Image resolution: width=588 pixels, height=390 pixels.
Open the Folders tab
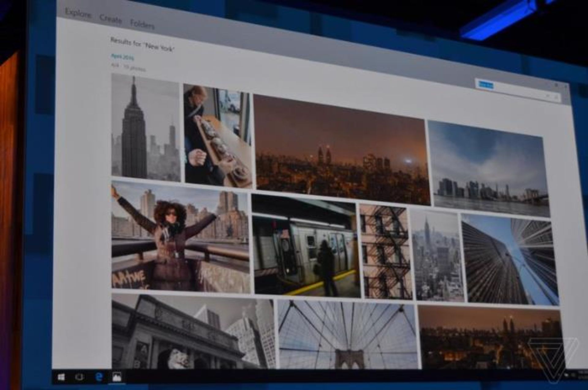(142, 24)
